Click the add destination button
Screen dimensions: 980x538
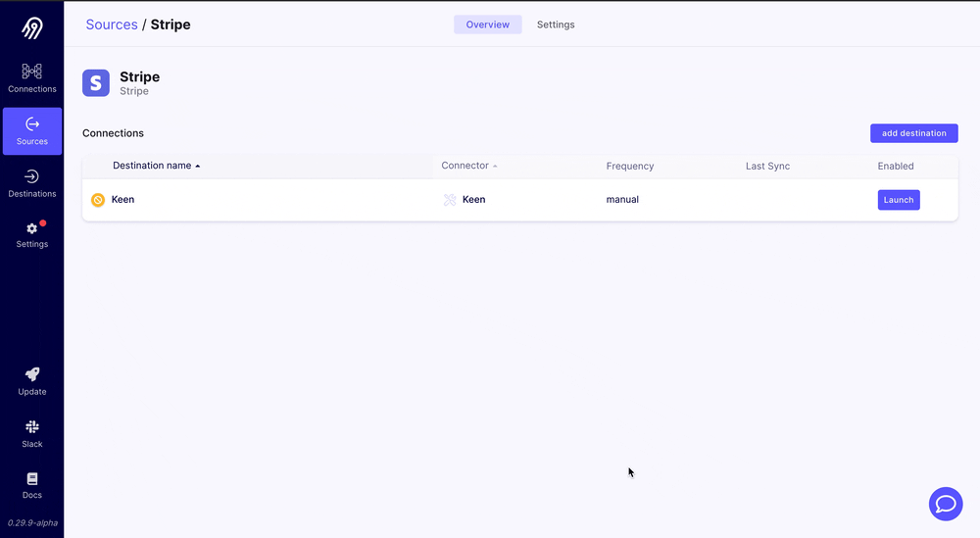913,133
